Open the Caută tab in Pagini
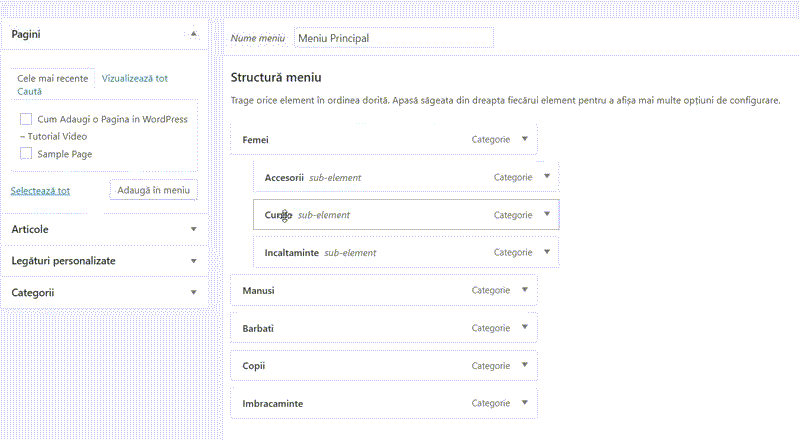Image resolution: width=800 pixels, height=440 pixels. (x=29, y=91)
